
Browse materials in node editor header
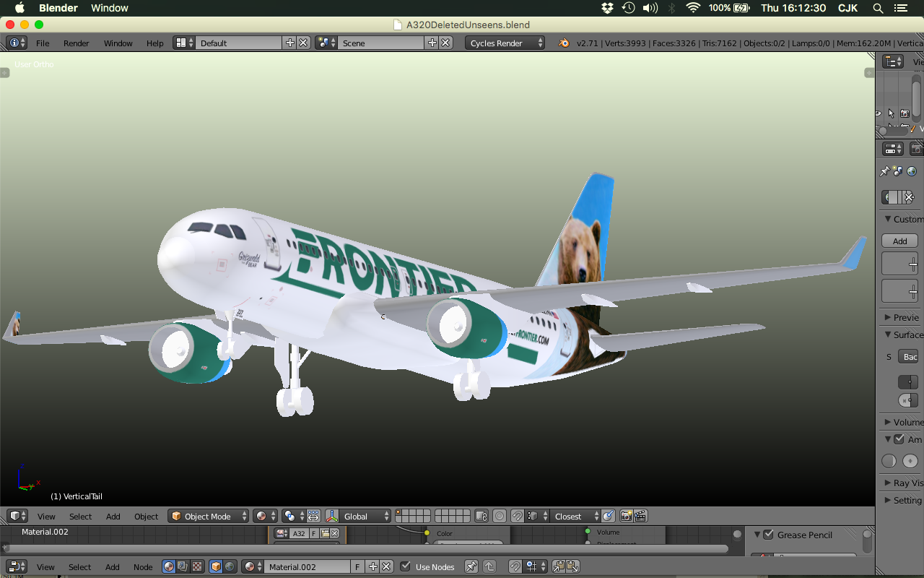[x=252, y=566]
